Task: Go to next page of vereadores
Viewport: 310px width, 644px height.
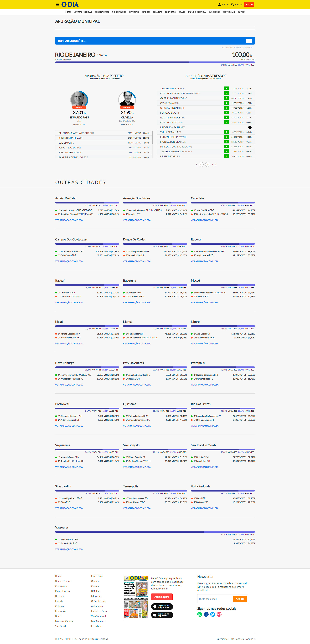Action: [207, 164]
